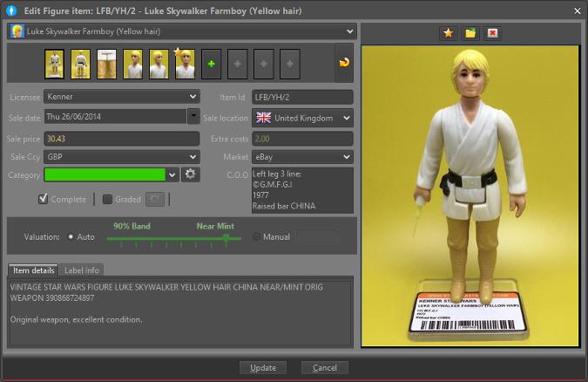This screenshot has width=588, height=382.
Task: Select the starred figure thumbnail
Action: click(x=185, y=64)
